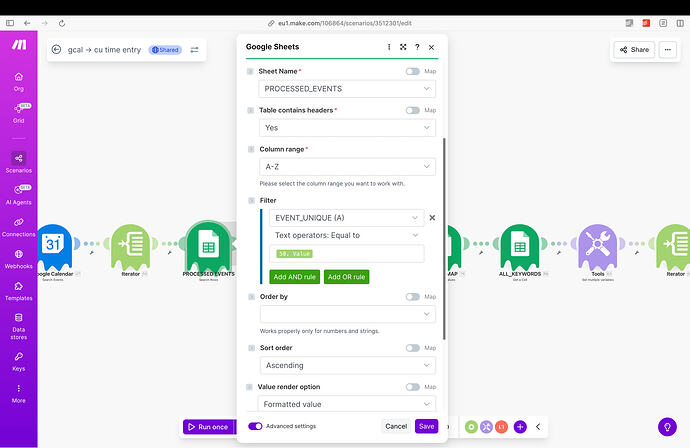Viewport: 690px width, 448px height.
Task: Open the Table contains headers Yes dropdown
Action: point(347,128)
